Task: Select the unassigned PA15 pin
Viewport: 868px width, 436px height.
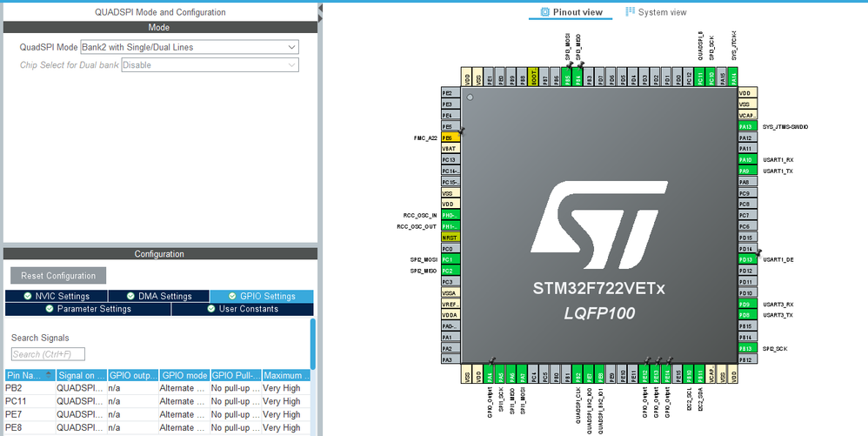Action: click(x=723, y=77)
